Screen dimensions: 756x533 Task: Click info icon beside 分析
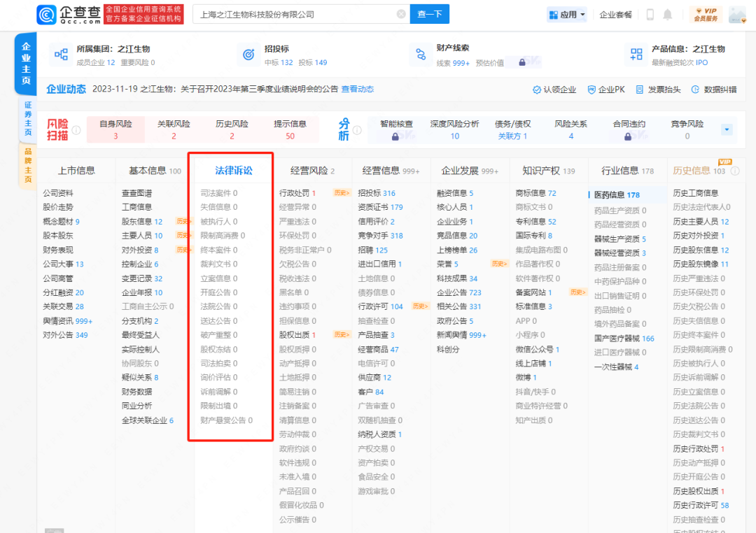click(x=357, y=130)
